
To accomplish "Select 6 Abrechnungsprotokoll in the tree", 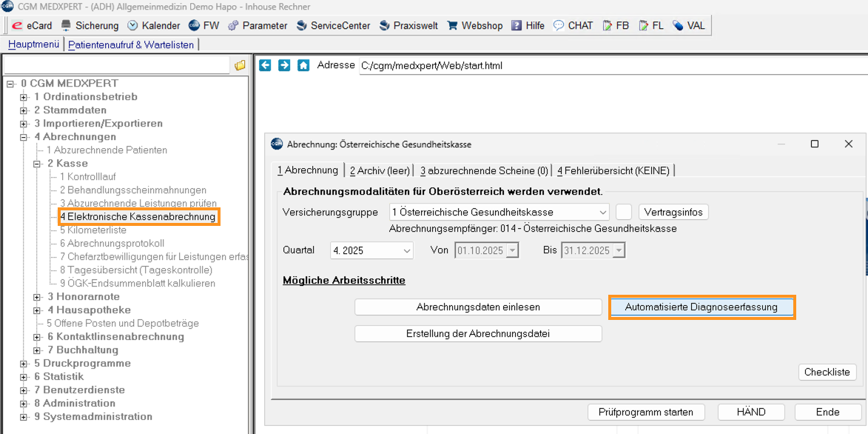I will [112, 244].
